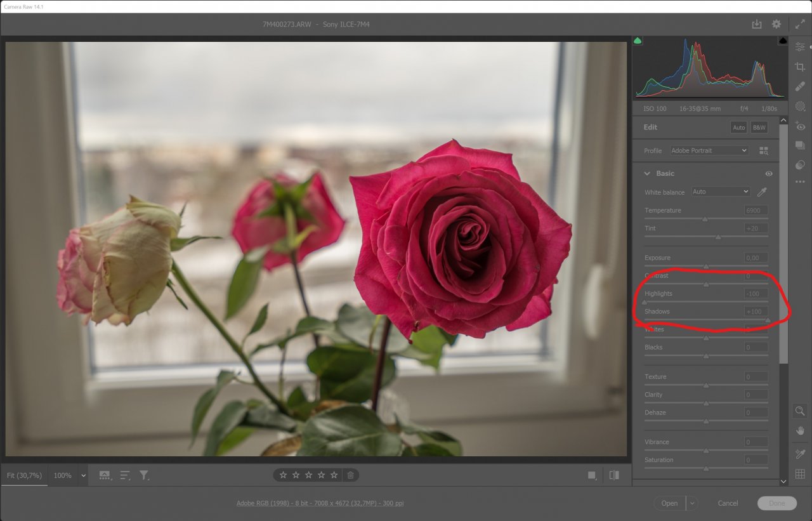The height and width of the screenshot is (521, 812).
Task: Select the Zoom magnifier tool
Action: tap(800, 411)
